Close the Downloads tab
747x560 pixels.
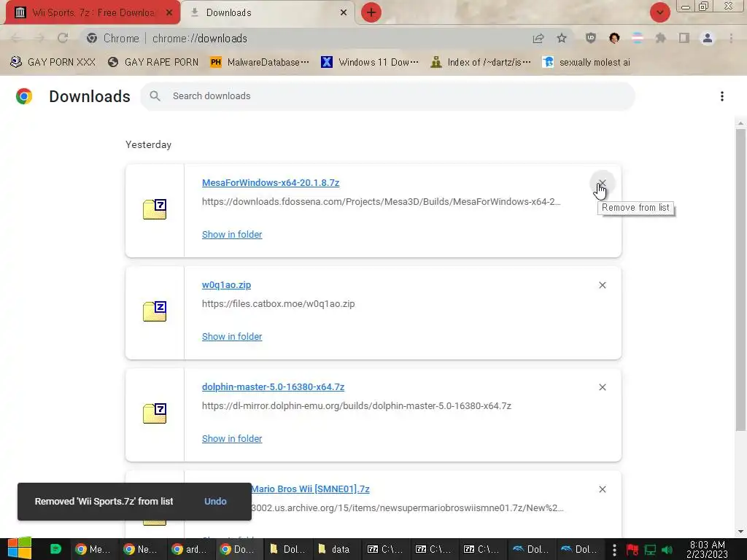point(343,13)
